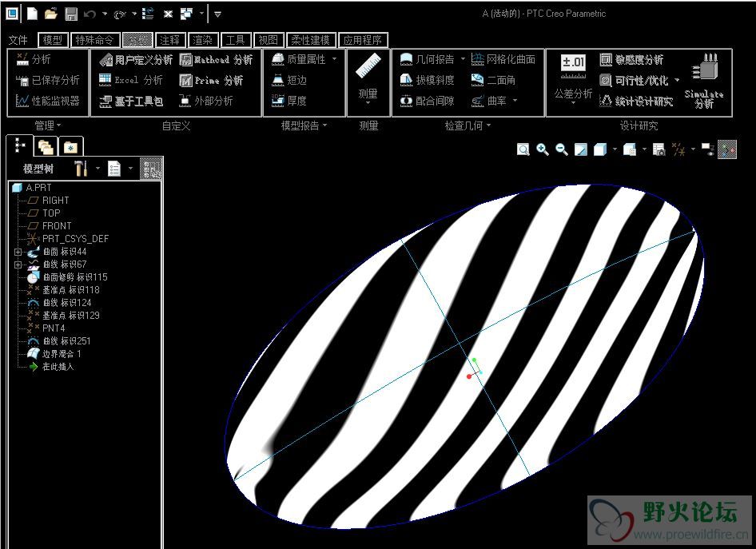This screenshot has height=549, width=756.
Task: Open the Favorites navigator tab
Action: [71, 147]
